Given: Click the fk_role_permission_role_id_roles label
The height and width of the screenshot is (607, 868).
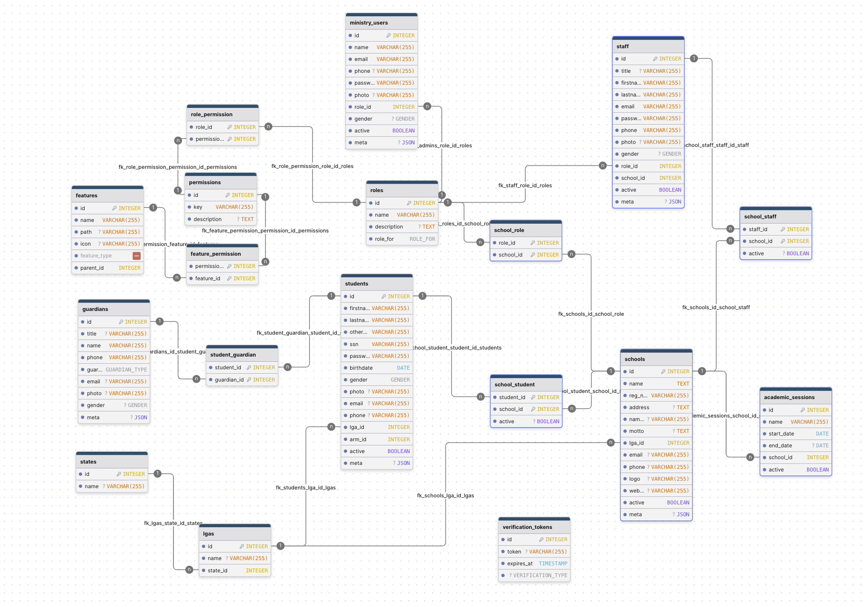Looking at the screenshot, I should click(312, 166).
